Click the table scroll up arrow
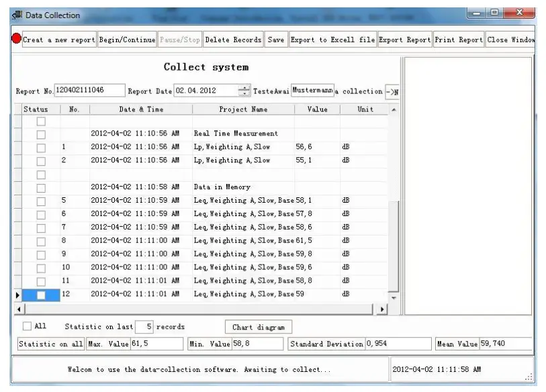The image size is (546, 392). (x=394, y=109)
